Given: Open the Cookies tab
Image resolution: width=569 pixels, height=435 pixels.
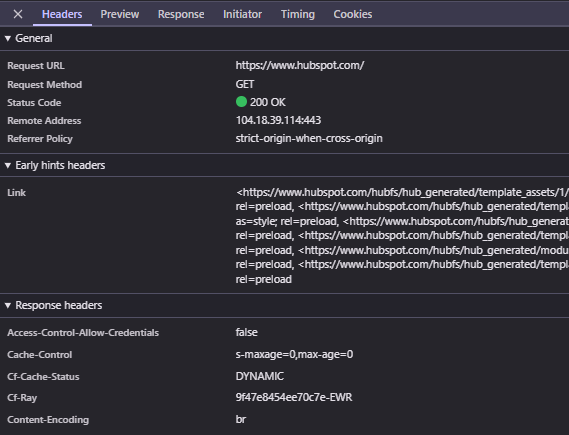Looking at the screenshot, I should tap(353, 14).
